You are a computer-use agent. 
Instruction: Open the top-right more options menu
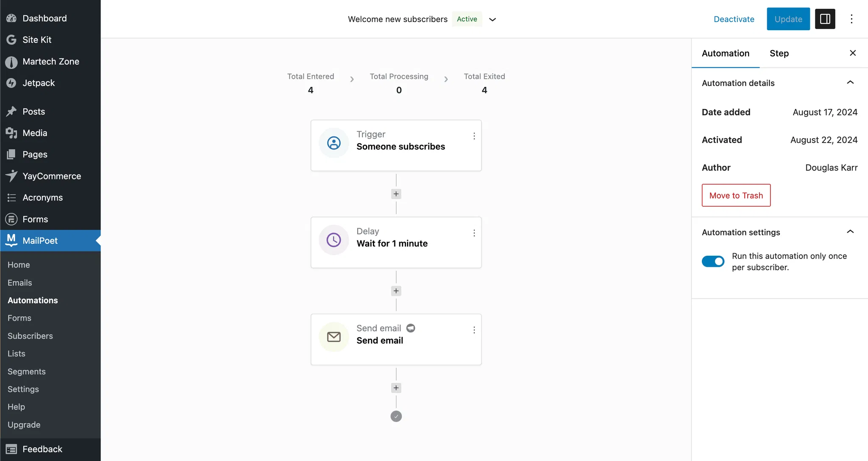coord(851,19)
